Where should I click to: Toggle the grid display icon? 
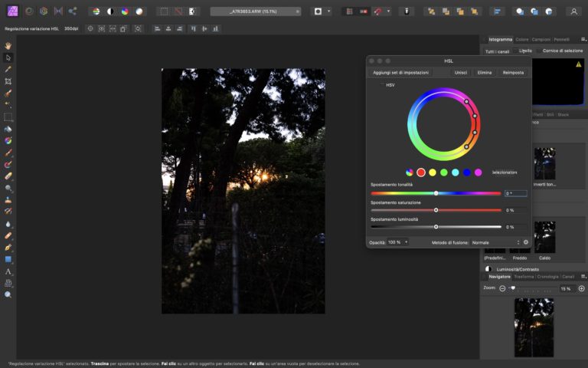tap(349, 11)
